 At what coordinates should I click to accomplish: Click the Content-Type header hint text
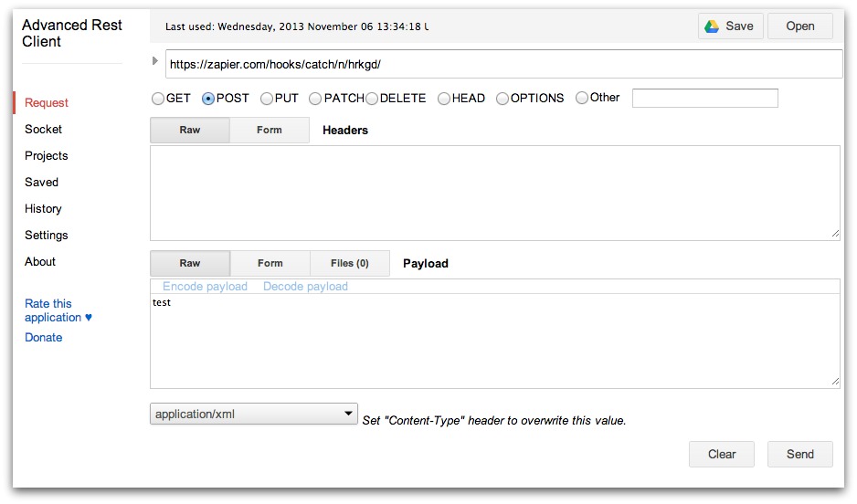(x=494, y=421)
